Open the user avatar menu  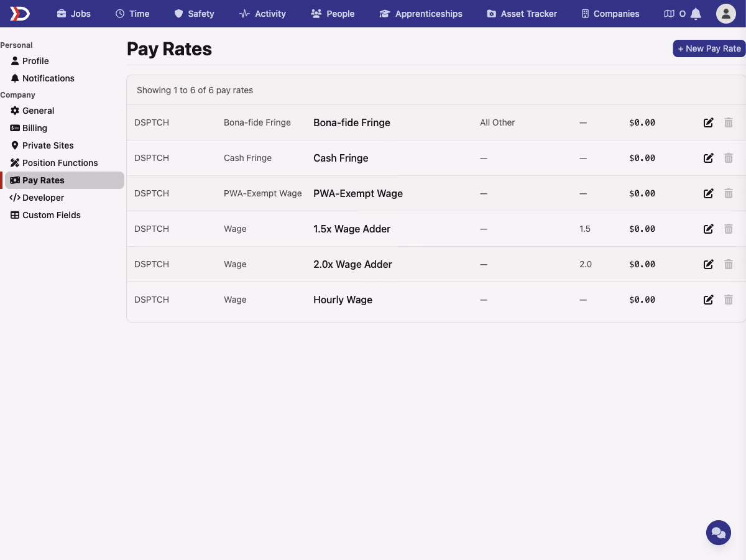[726, 14]
